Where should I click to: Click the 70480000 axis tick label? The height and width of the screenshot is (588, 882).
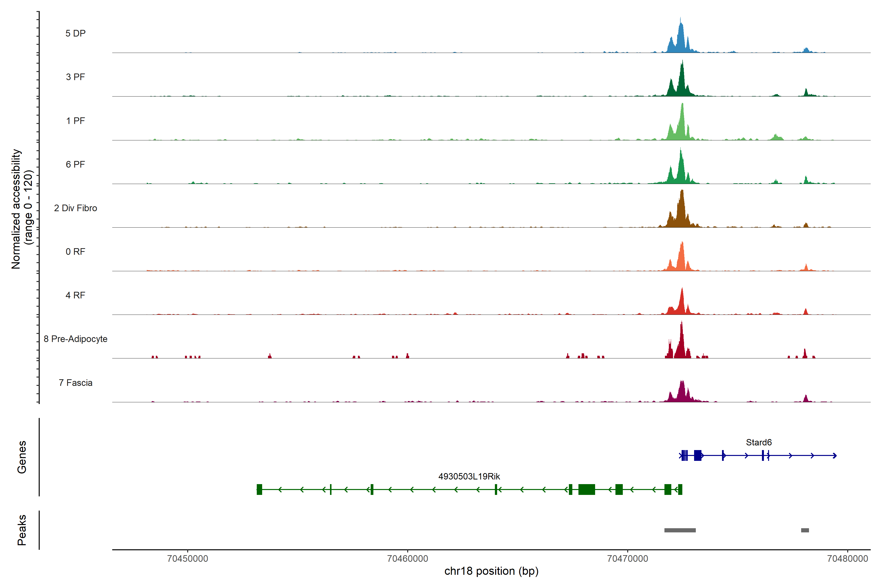tap(847, 558)
